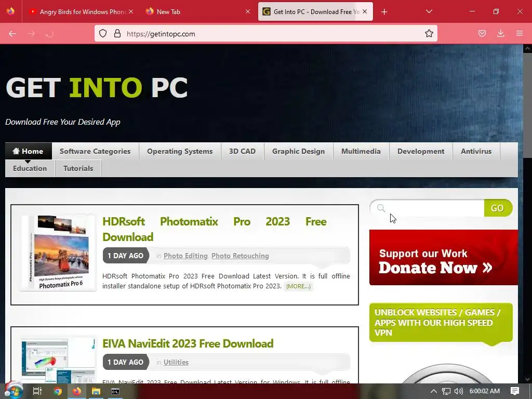Click the 6:00:02 AM taskbar clock
The width and height of the screenshot is (532, 399).
click(485, 391)
